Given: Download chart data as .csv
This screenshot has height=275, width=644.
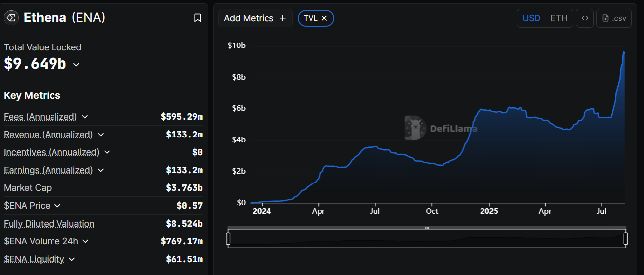Looking at the screenshot, I should 614,18.
